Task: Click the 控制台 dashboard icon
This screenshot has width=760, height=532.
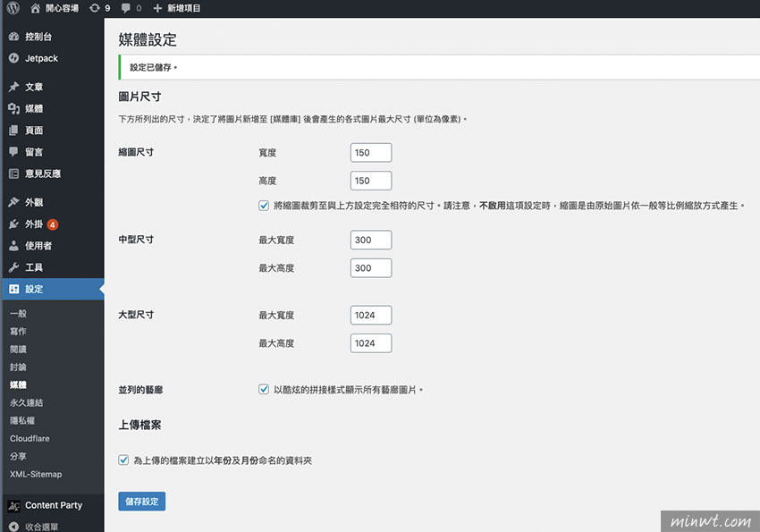Action: click(x=13, y=37)
